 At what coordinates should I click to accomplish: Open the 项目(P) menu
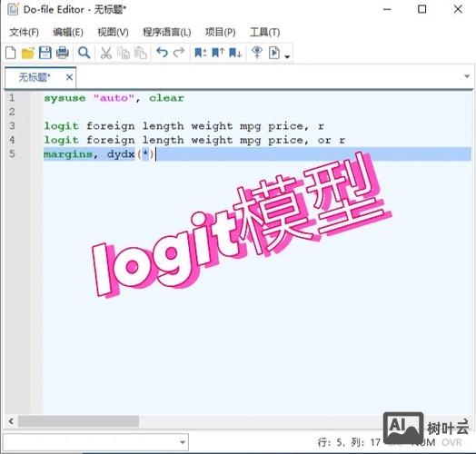(221, 32)
